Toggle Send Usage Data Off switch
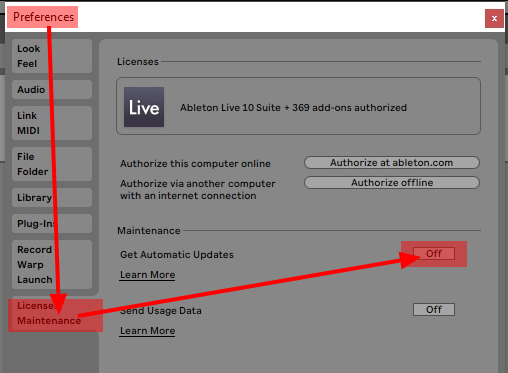 (x=434, y=310)
